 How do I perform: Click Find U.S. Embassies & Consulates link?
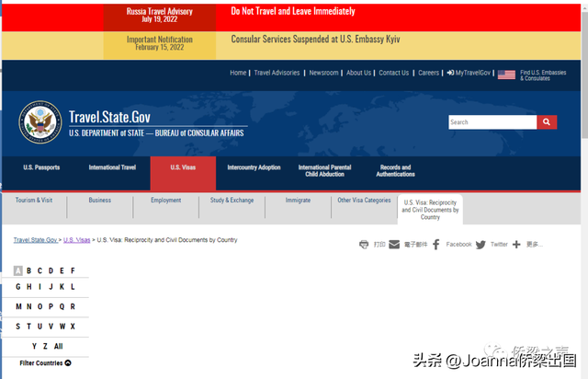pyautogui.click(x=543, y=75)
